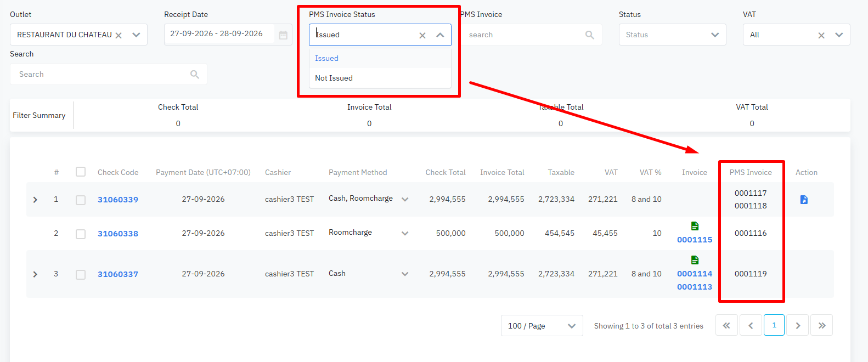Go to the first page of results
Screen dimensions: 868x362
pyautogui.click(x=726, y=325)
